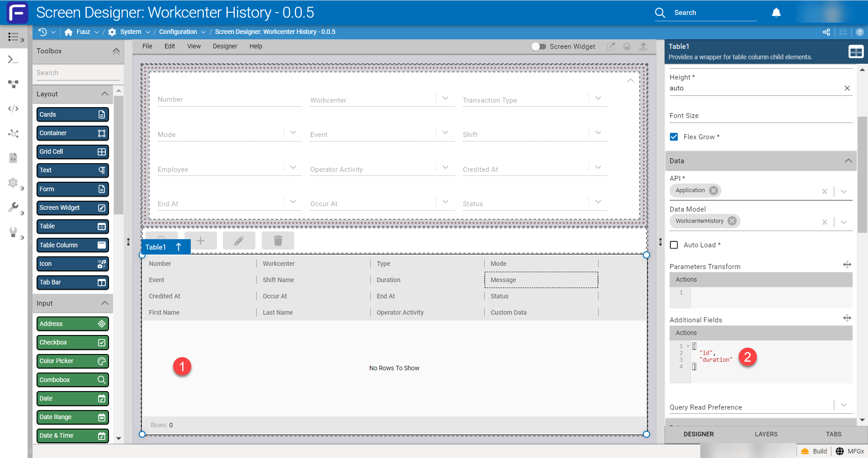The height and width of the screenshot is (458, 868).
Task: Pick the Color Picker widget
Action: (x=73, y=361)
